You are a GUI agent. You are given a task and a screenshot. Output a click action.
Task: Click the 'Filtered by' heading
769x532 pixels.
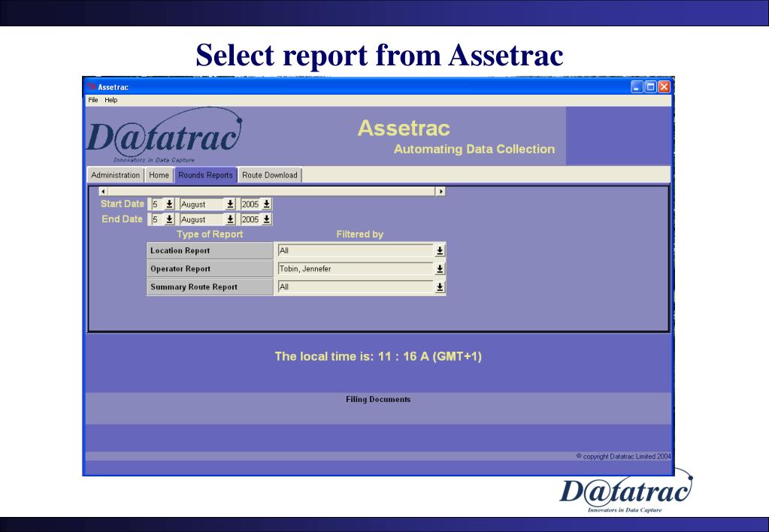[360, 234]
